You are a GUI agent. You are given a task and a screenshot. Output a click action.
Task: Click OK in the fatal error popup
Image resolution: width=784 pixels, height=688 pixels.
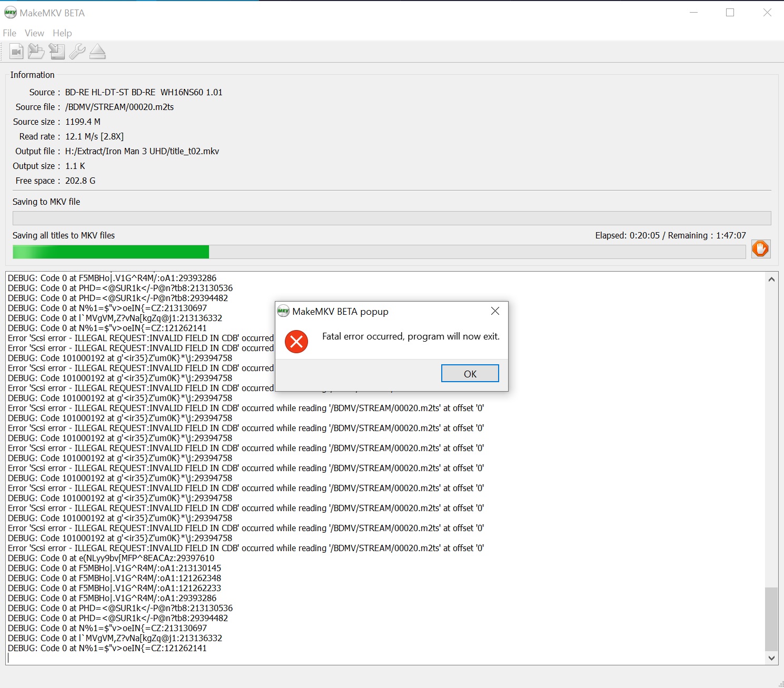[x=470, y=374]
